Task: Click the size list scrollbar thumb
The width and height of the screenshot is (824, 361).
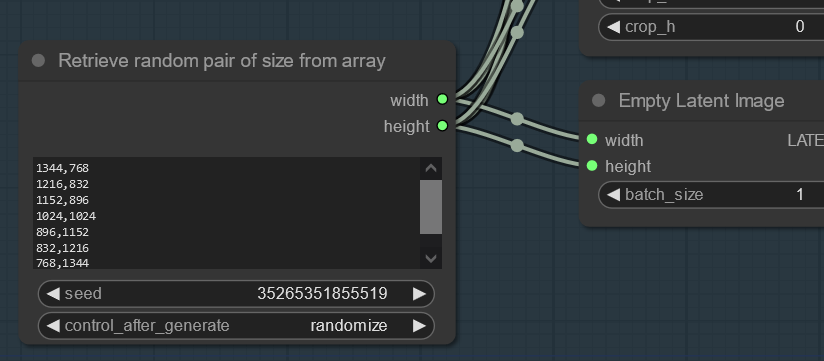Action: (x=431, y=207)
